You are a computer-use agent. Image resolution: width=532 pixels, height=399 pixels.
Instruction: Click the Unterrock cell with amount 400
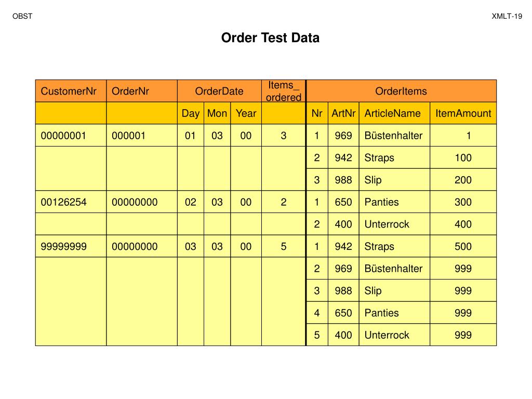tap(394, 224)
